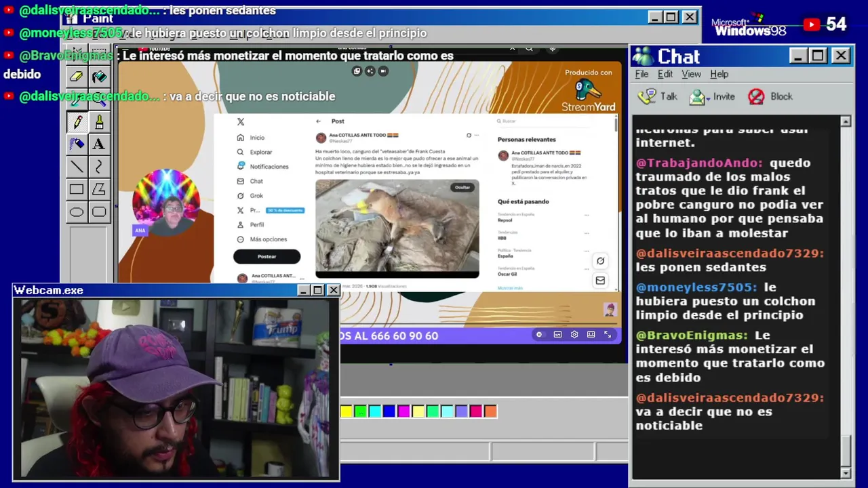The width and height of the screenshot is (868, 488).
Task: Pick the dark blue color swatch
Action: [x=389, y=411]
